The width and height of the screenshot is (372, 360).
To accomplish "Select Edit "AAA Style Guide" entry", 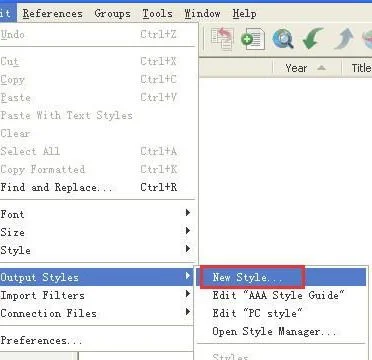I will [x=279, y=295].
